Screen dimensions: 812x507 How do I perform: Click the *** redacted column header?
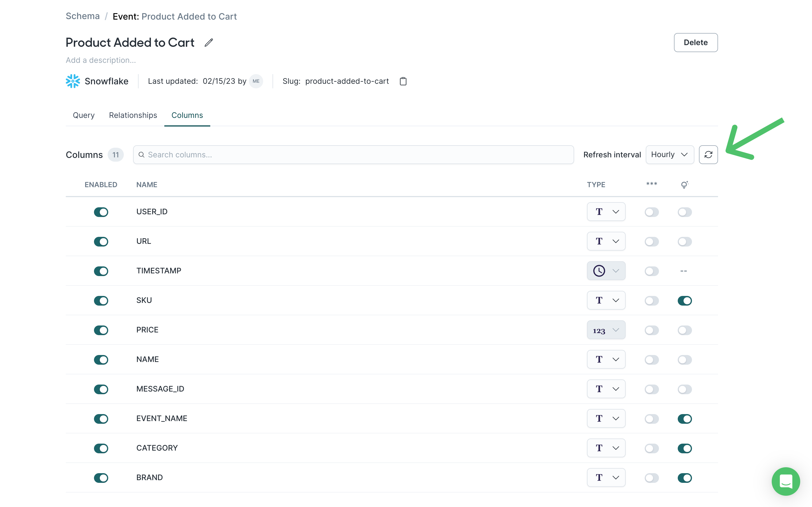point(651,184)
